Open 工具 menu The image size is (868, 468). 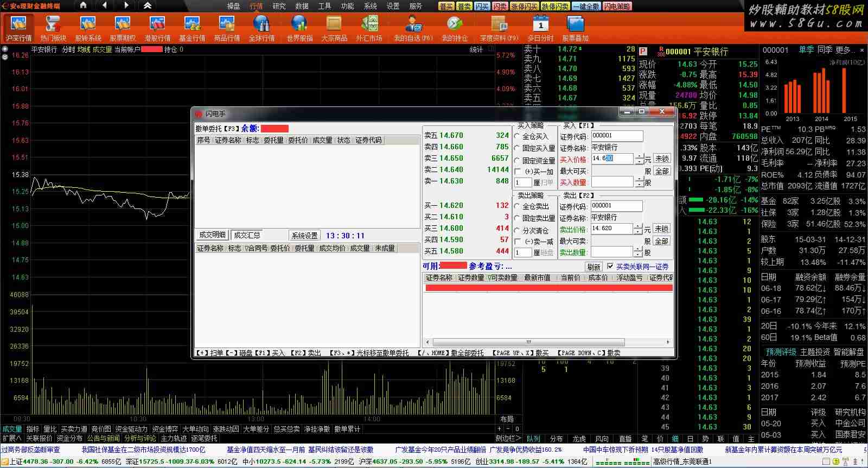pos(324,6)
